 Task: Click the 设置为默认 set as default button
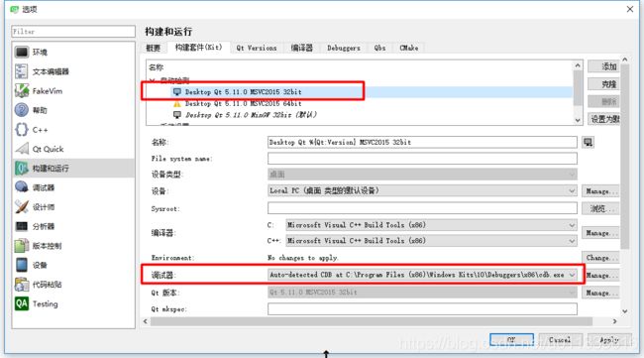point(603,119)
